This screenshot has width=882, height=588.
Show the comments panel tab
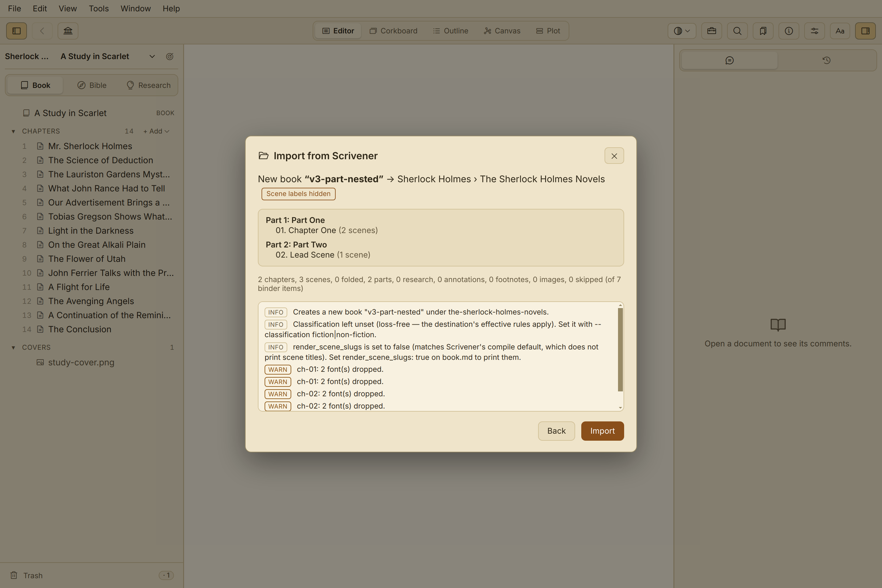pos(729,60)
